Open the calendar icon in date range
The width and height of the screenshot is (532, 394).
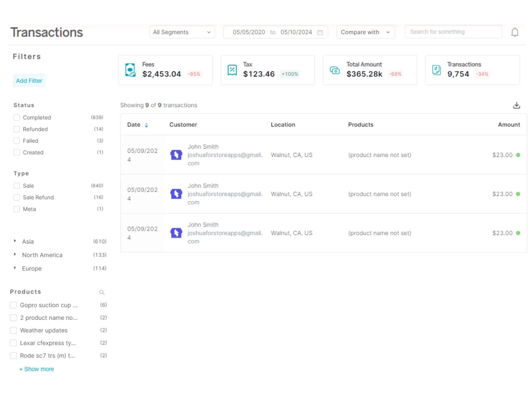[320, 32]
